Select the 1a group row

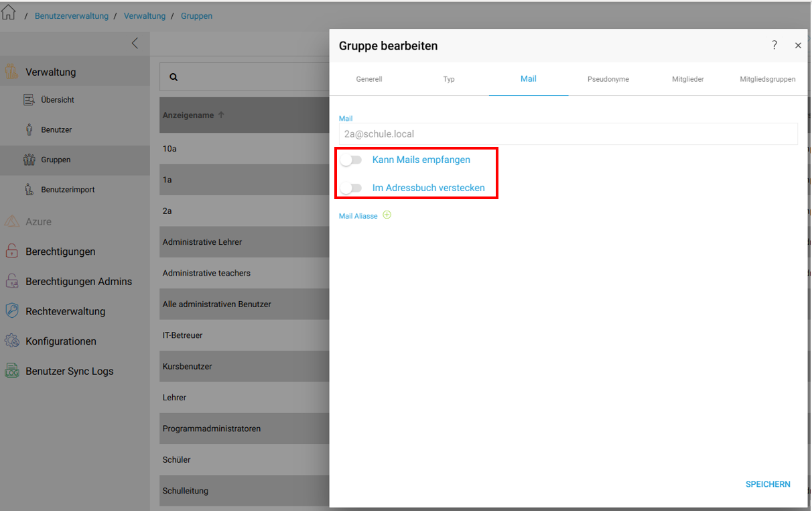click(x=244, y=180)
